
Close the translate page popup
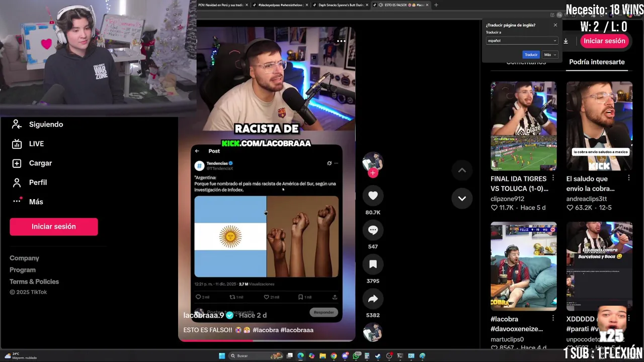tap(555, 25)
